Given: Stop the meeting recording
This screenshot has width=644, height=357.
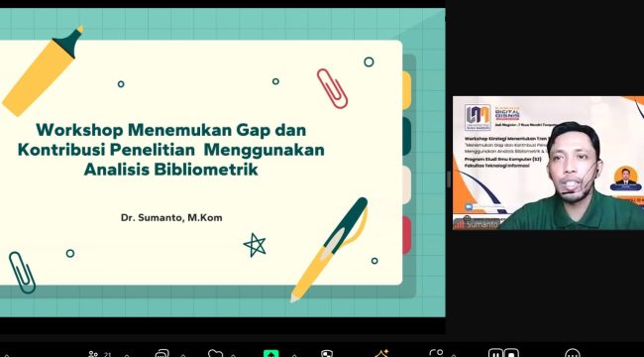Looking at the screenshot, I should click(511, 353).
